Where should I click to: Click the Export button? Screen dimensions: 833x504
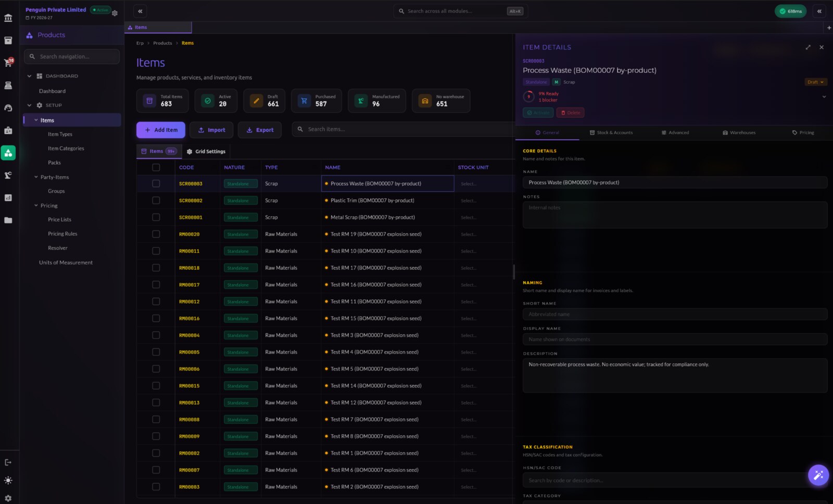tap(260, 130)
